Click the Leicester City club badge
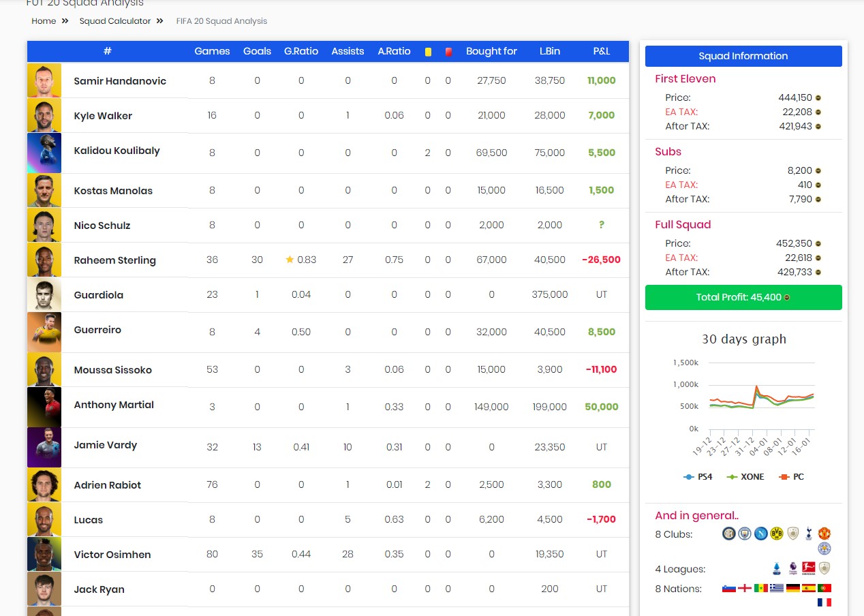The width and height of the screenshot is (864, 616). pyautogui.click(x=824, y=549)
